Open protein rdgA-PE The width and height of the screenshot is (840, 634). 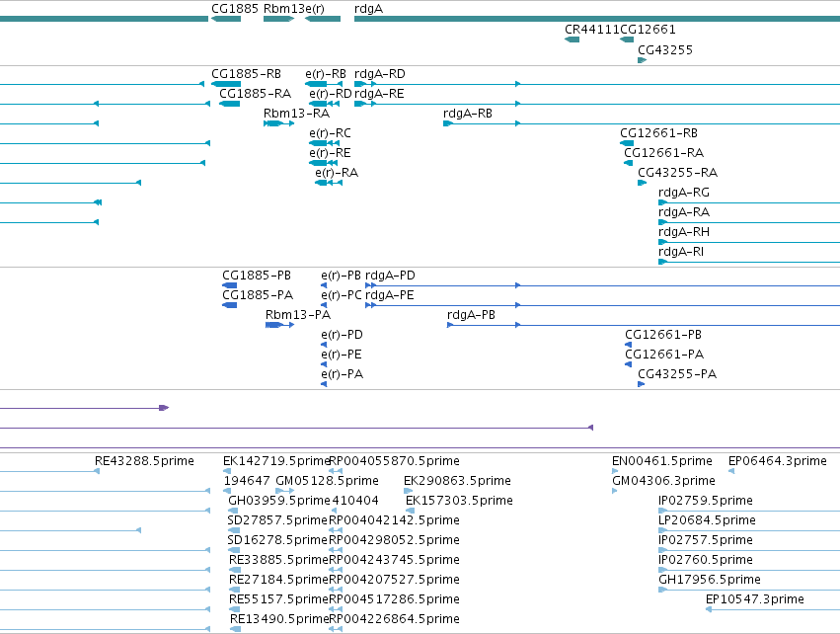tap(390, 295)
